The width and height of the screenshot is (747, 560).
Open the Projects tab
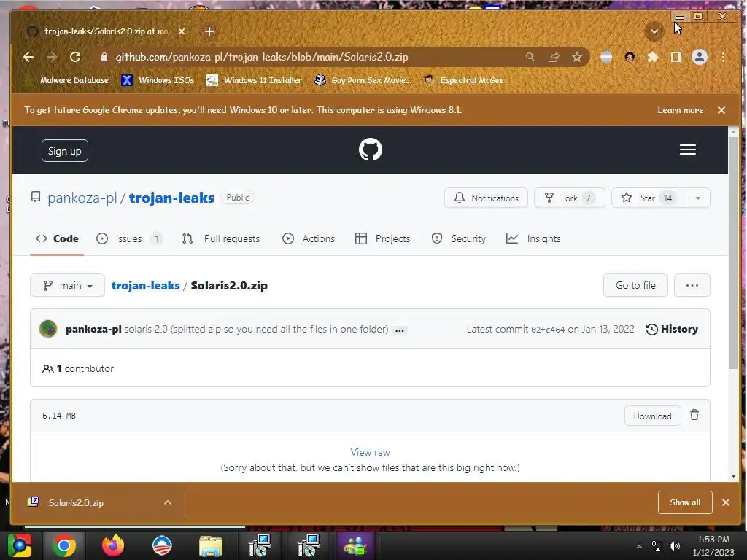point(382,238)
